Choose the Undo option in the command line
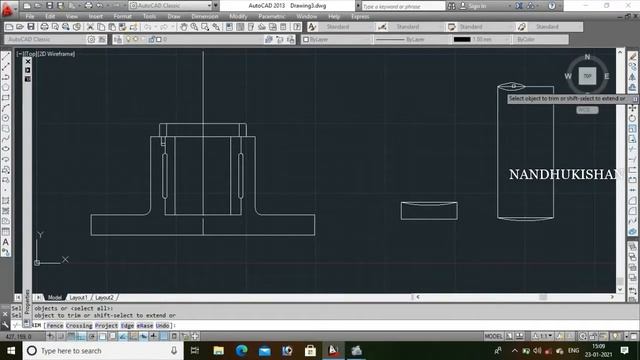The image size is (640, 360). click(162, 325)
